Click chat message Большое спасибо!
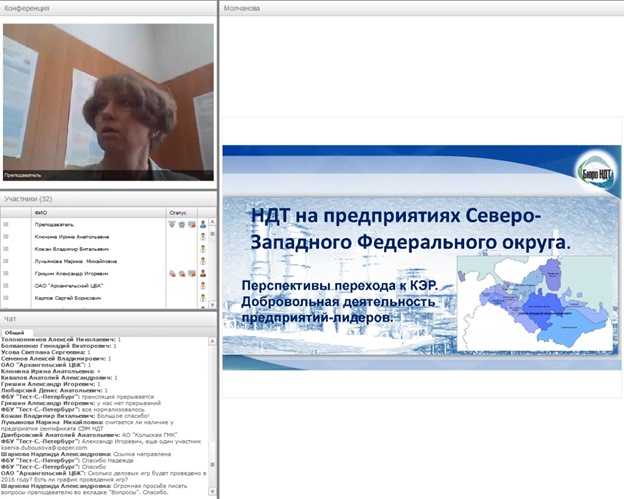The height and width of the screenshot is (499, 624). (123, 416)
